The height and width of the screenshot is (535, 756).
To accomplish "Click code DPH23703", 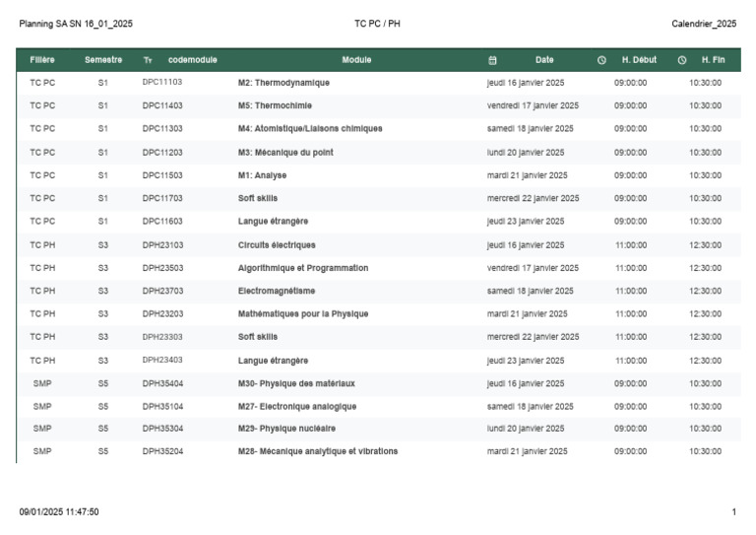I will 163,291.
